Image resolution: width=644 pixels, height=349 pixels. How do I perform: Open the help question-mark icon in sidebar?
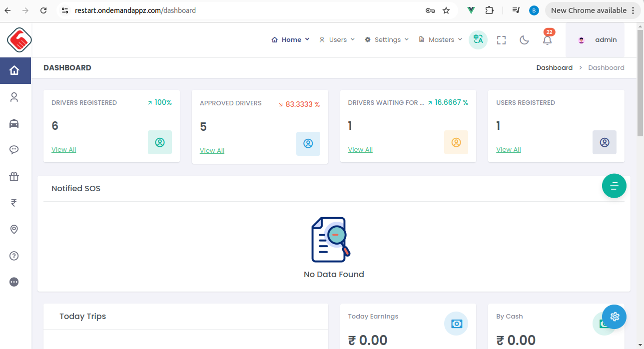[13, 256]
